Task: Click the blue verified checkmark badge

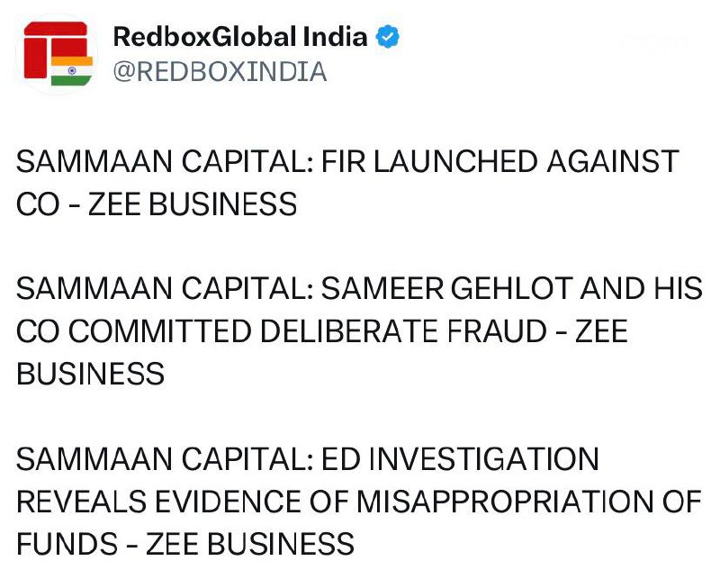Action: (x=387, y=37)
